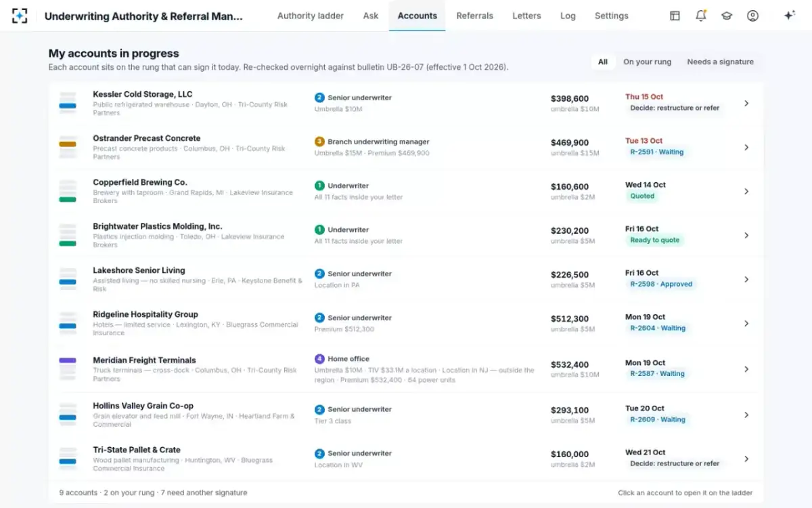The image size is (812, 508).
Task: Open referral R-2609 · Waiting
Action: pyautogui.click(x=658, y=420)
